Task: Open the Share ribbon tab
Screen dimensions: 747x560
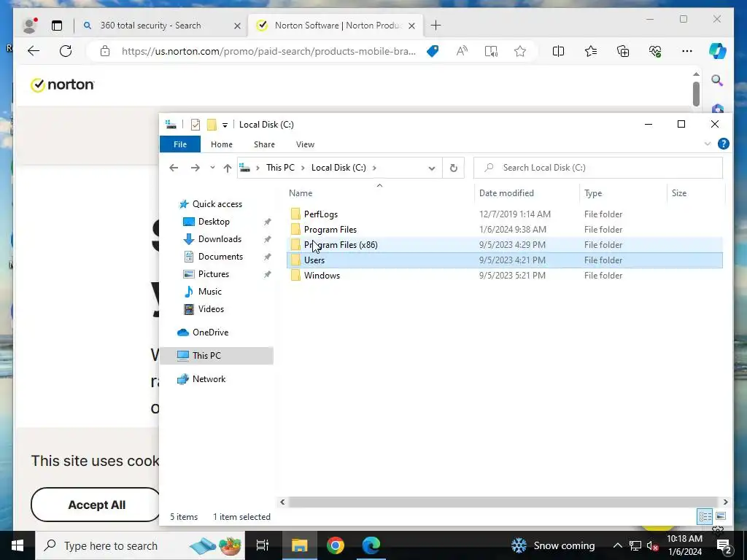Action: tap(264, 144)
